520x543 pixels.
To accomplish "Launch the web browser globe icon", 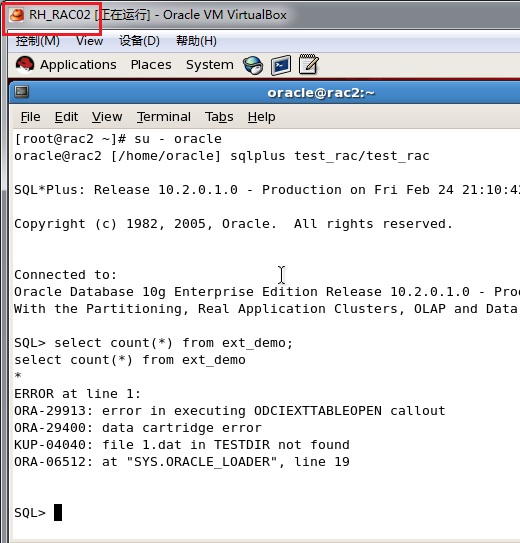I will pos(253,65).
